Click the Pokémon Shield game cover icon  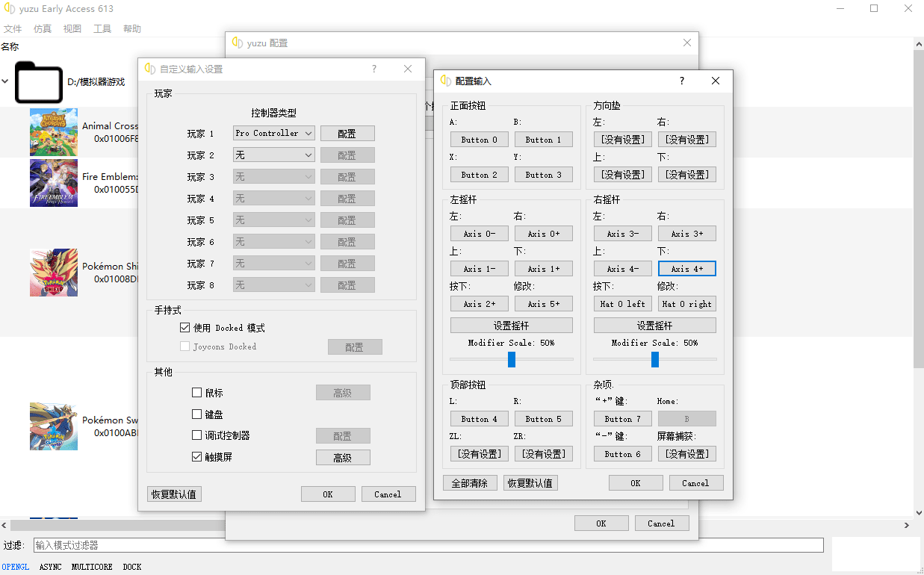pos(54,273)
